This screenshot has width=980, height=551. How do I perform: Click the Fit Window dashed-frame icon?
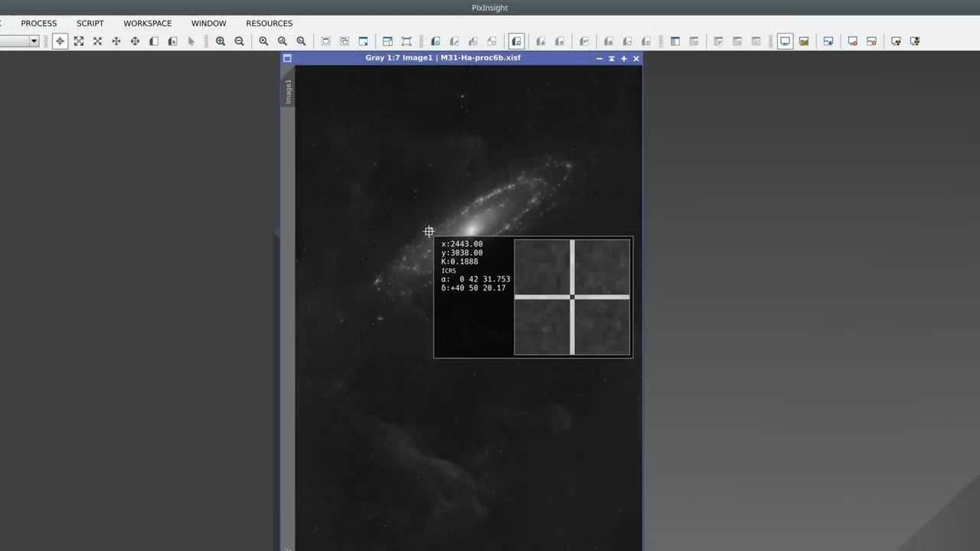[325, 41]
